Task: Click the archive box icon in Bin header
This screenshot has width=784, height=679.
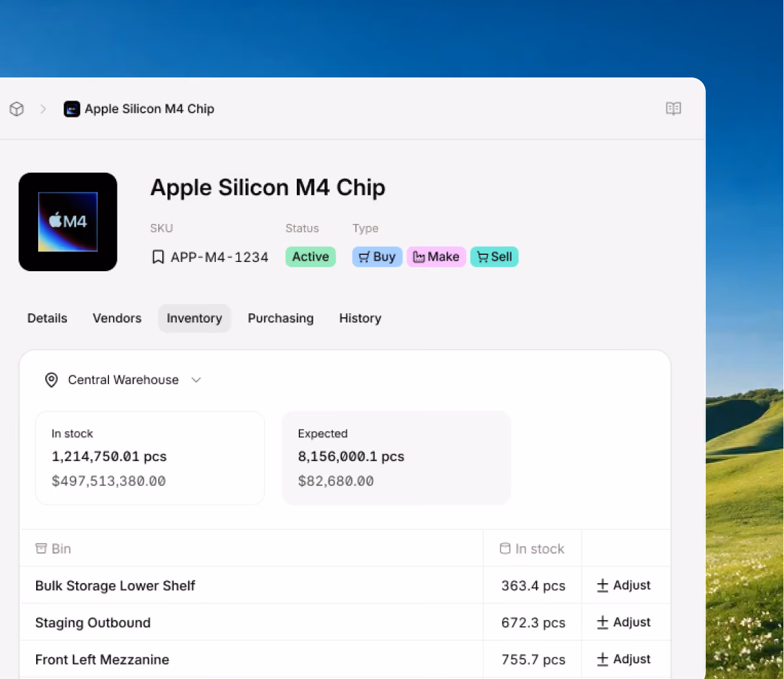Action: (x=41, y=548)
